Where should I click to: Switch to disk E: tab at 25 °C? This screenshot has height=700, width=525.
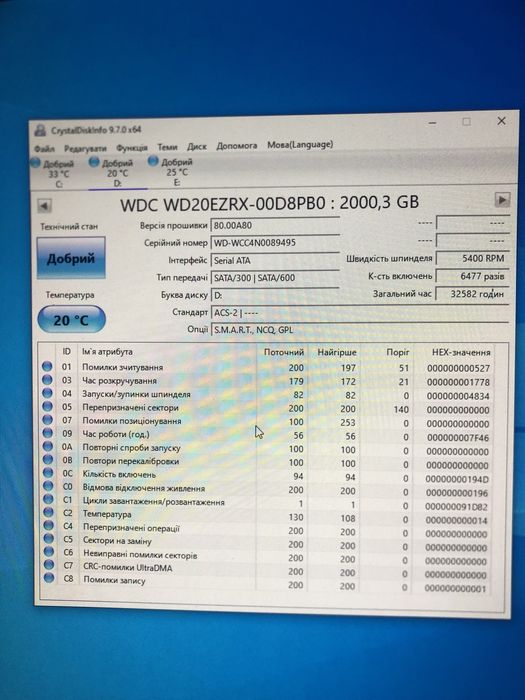(176, 172)
